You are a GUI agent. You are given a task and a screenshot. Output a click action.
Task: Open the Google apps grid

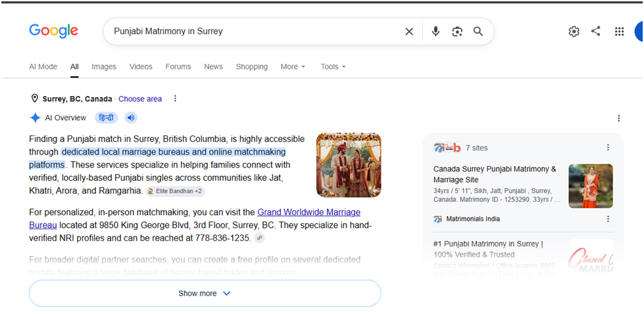[x=620, y=32]
